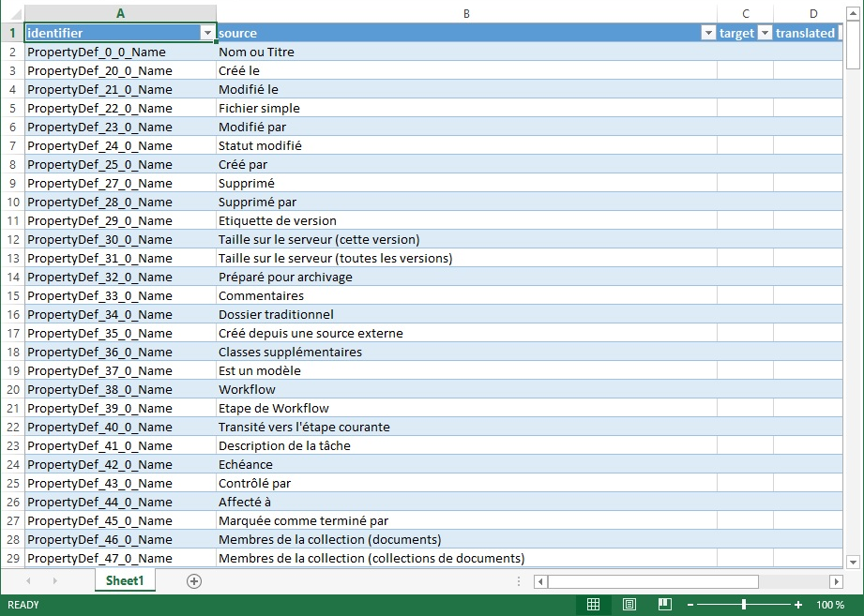The height and width of the screenshot is (616, 864).
Task: Select row 15 header
Action: pos(12,295)
